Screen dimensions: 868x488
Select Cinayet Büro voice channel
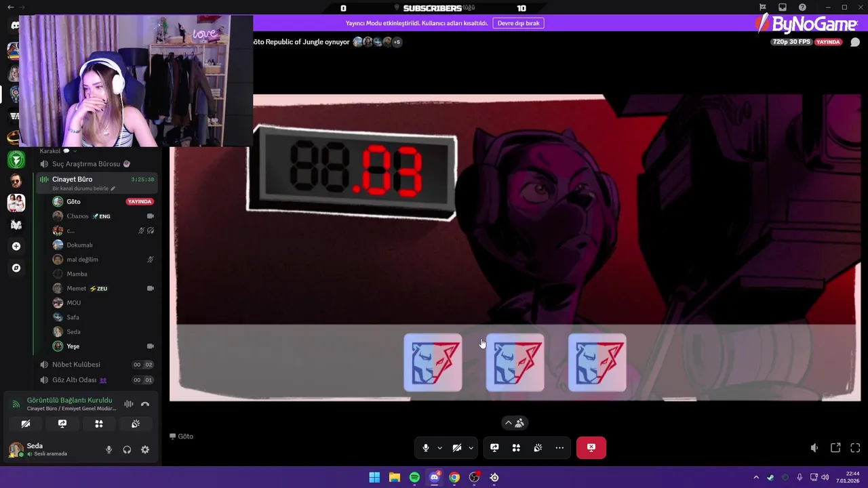[x=97, y=182]
